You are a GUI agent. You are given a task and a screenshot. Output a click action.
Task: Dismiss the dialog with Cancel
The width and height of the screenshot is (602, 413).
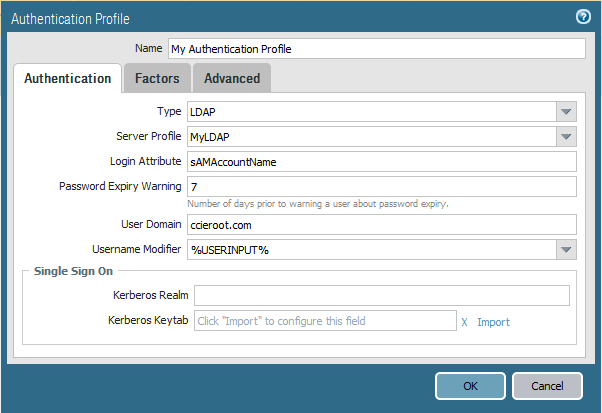click(x=546, y=386)
